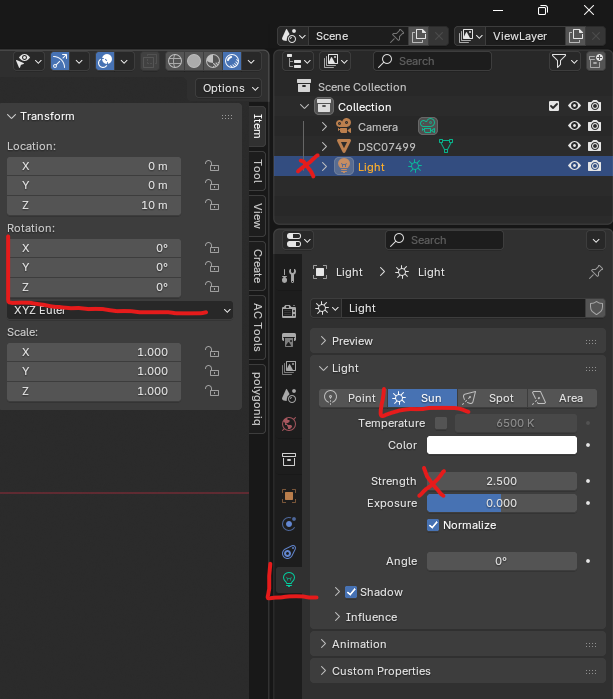The width and height of the screenshot is (613, 699).
Task: Uncheck the Normalize checkbox
Action: 433,525
